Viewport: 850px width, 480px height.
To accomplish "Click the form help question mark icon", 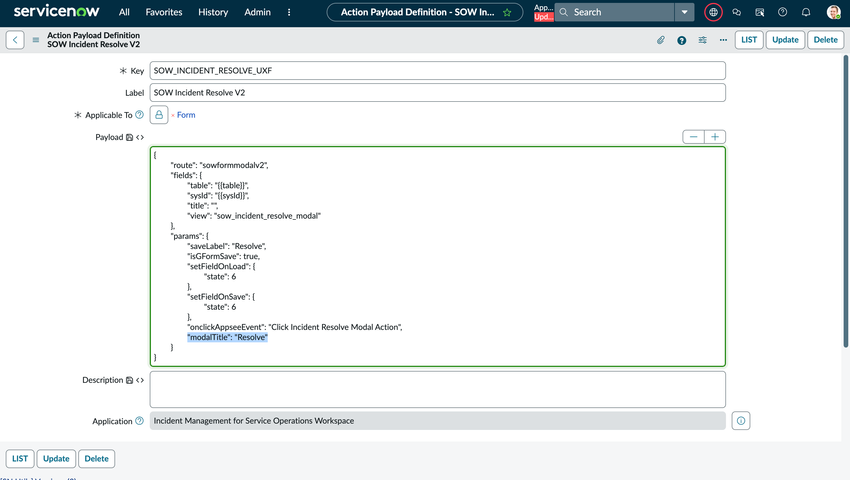I will click(x=681, y=40).
